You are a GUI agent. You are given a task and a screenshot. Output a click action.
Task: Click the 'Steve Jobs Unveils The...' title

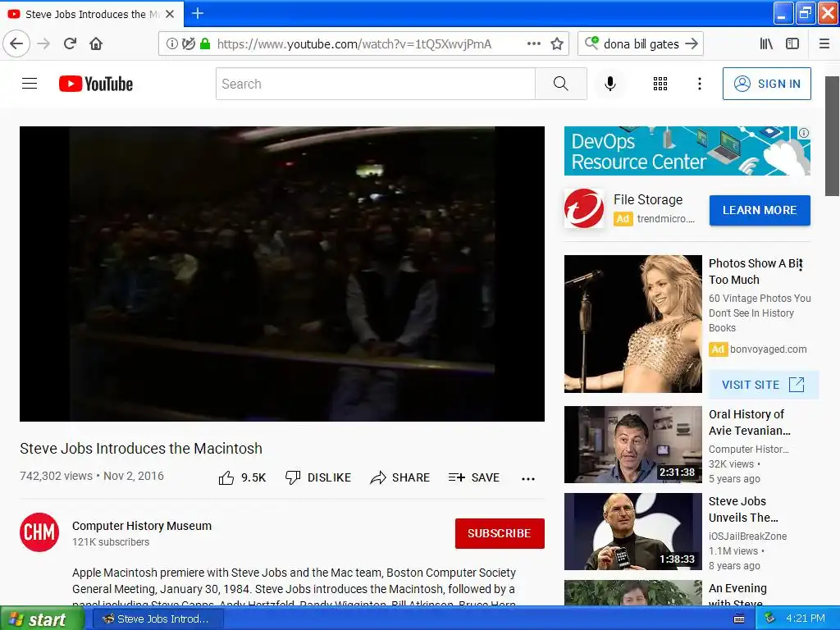click(x=743, y=509)
